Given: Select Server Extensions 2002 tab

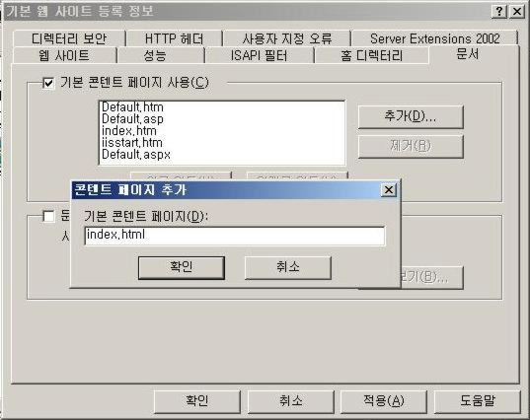Looking at the screenshot, I should (434, 38).
